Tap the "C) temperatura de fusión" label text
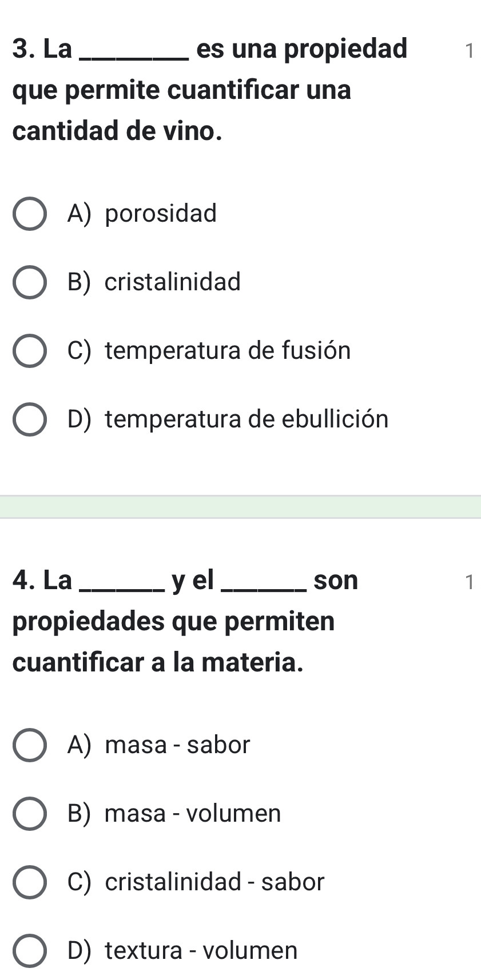481x980 pixels. coord(209,351)
